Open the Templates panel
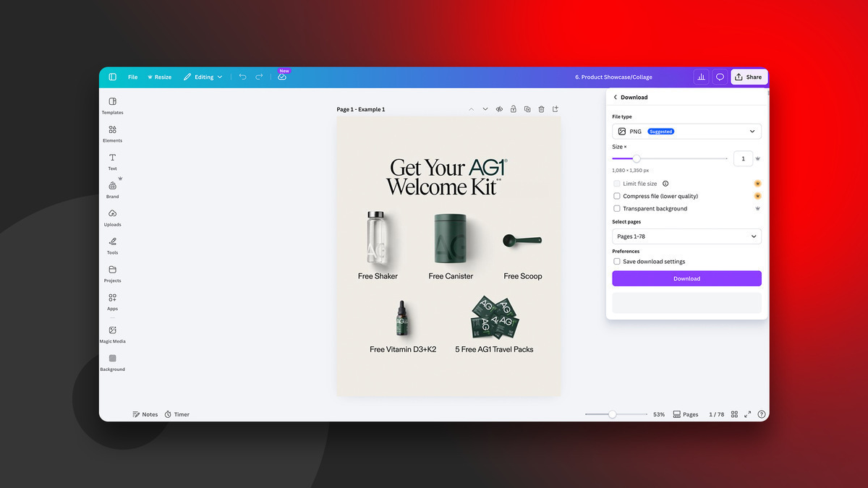 [x=112, y=106]
